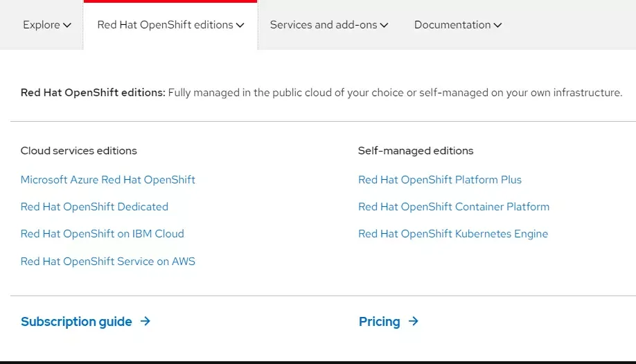Go to Red Hat OpenShift Dedicated
The width and height of the screenshot is (636, 364).
[x=94, y=207]
